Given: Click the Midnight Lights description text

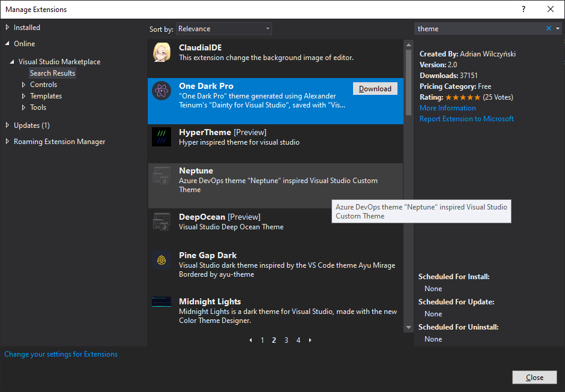Looking at the screenshot, I should click(x=288, y=316).
